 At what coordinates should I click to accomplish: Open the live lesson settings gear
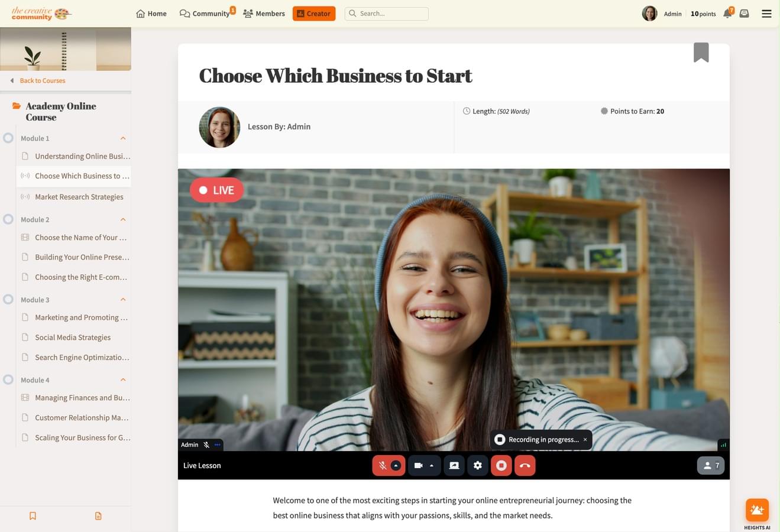[477, 465]
